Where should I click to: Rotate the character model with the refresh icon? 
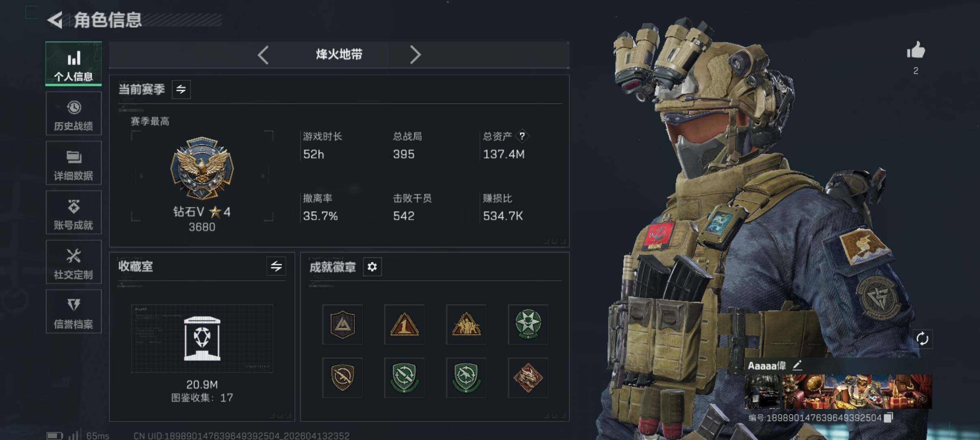(922, 339)
